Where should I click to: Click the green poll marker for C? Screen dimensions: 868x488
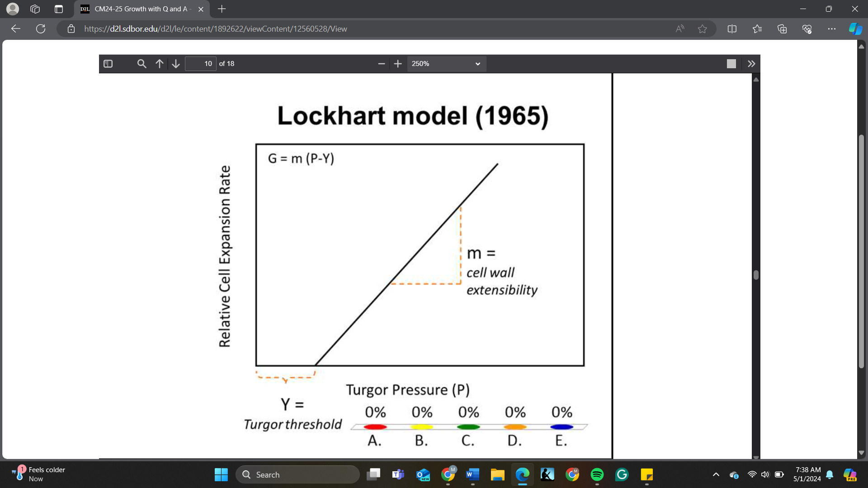468,427
